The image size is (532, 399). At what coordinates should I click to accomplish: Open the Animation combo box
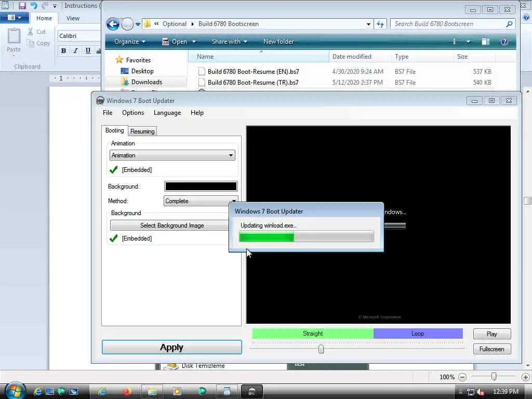[x=172, y=155]
